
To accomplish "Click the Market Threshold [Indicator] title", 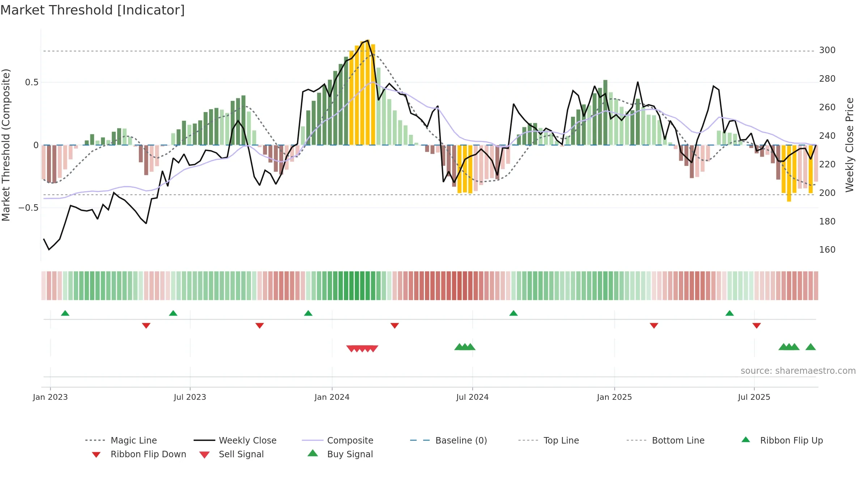I will point(93,10).
